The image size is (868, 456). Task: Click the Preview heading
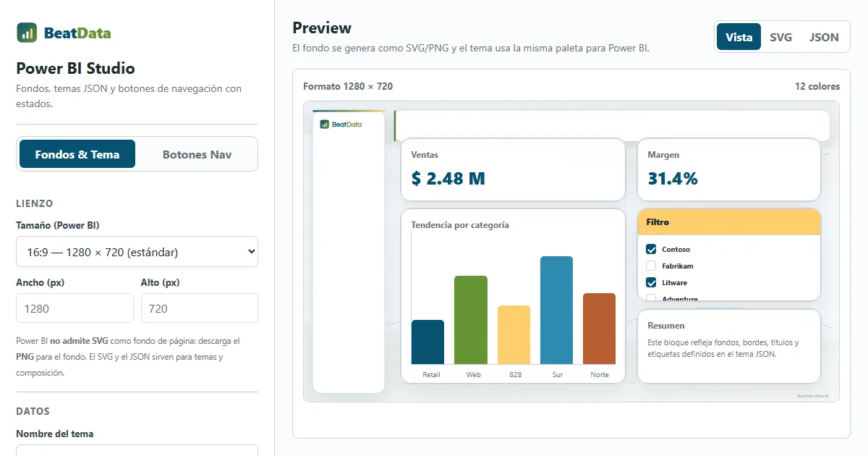pyautogui.click(x=322, y=28)
